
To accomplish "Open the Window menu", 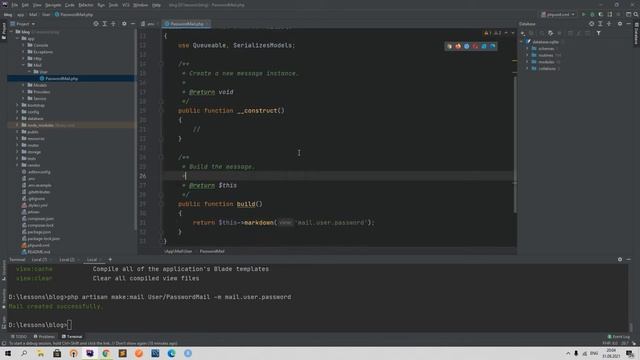I will click(x=140, y=5).
